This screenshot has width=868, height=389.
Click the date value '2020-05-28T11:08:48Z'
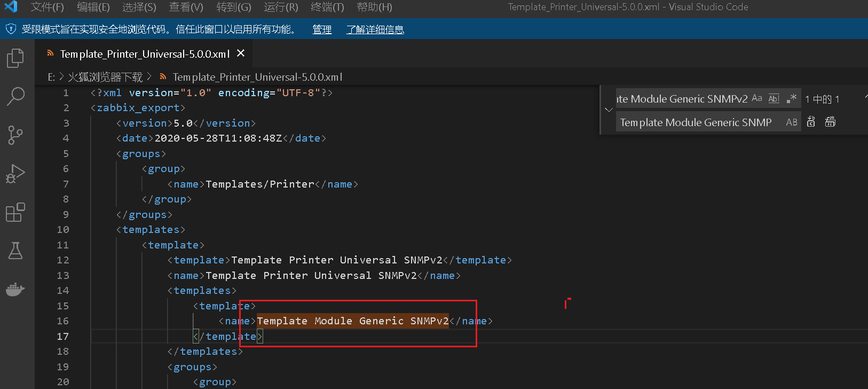[218, 138]
